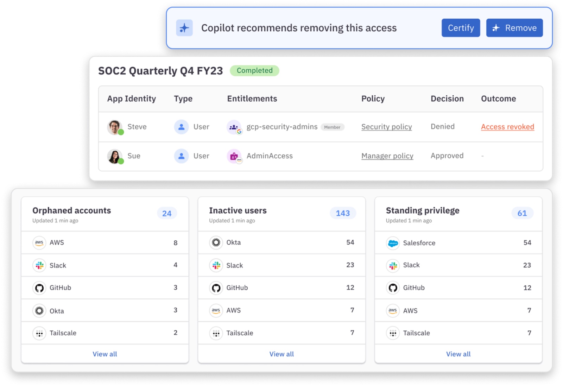This screenshot has width=563, height=392.
Task: View all Inactive users
Action: [281, 354]
